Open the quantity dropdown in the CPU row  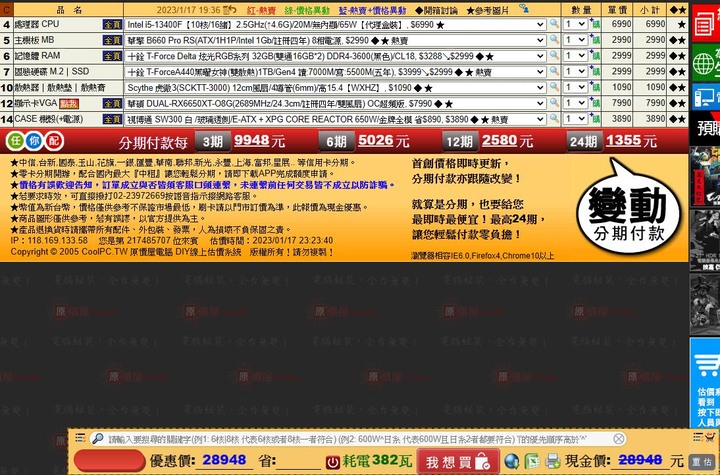(575, 24)
